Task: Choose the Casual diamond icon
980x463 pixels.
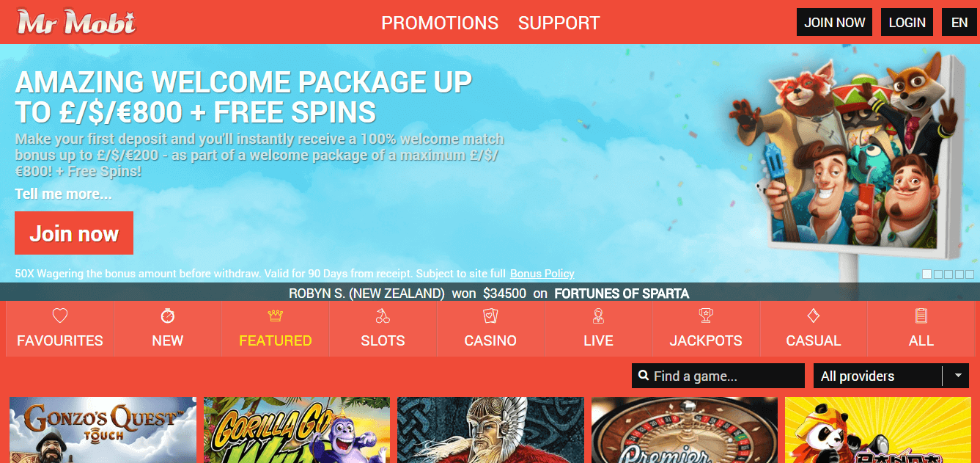Action: click(x=814, y=316)
